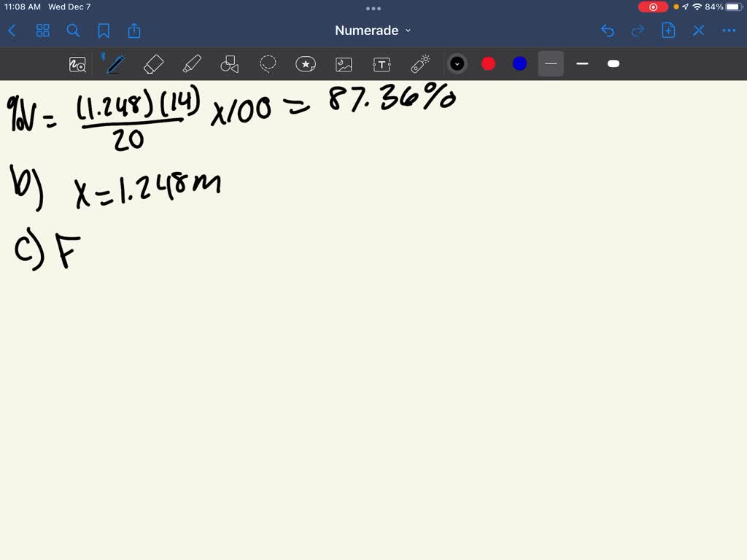Select the Highlighter tool

pyautogui.click(x=192, y=64)
